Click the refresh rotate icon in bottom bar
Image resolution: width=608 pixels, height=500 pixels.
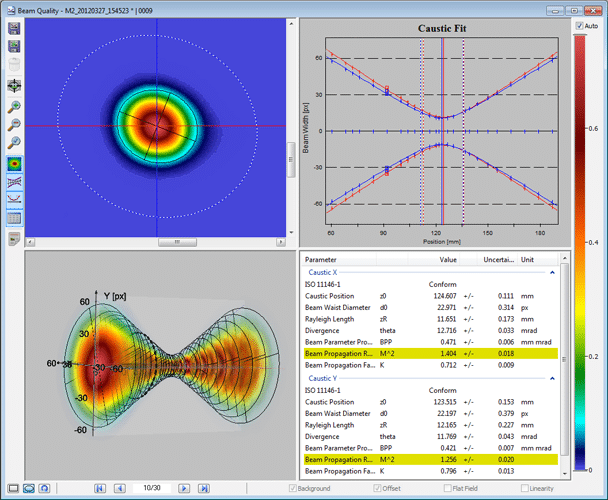point(44,488)
